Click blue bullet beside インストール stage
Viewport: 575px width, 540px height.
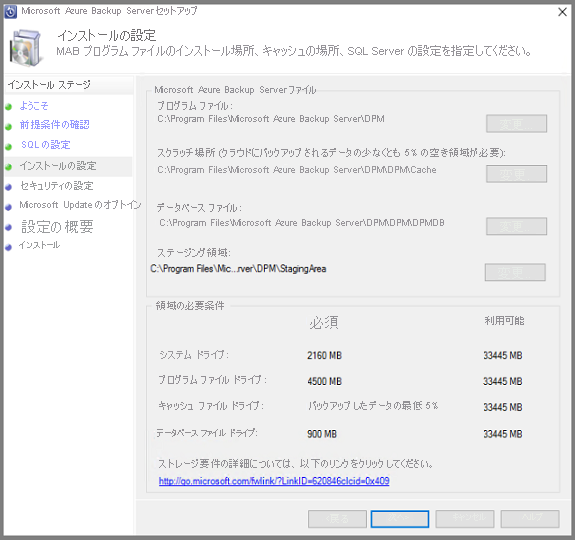pos(9,247)
